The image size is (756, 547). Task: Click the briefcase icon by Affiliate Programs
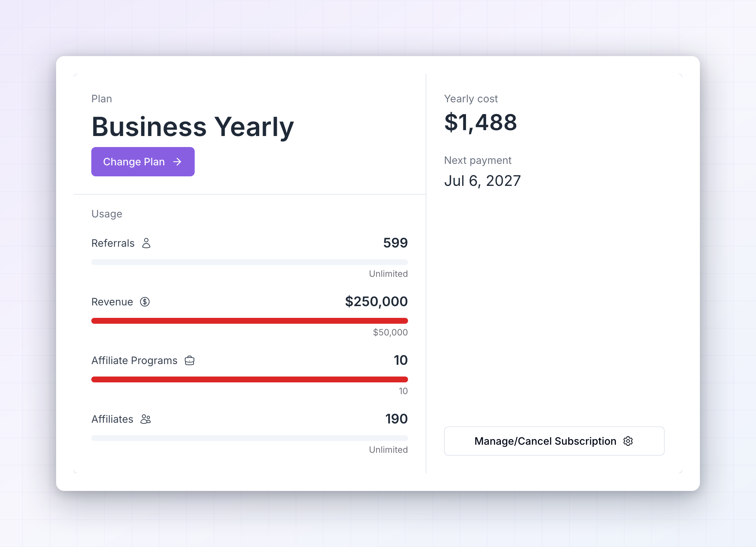pyautogui.click(x=190, y=360)
